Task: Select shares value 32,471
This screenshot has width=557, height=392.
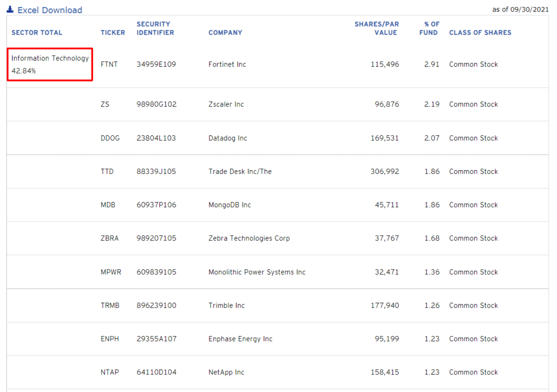Action: pyautogui.click(x=387, y=272)
